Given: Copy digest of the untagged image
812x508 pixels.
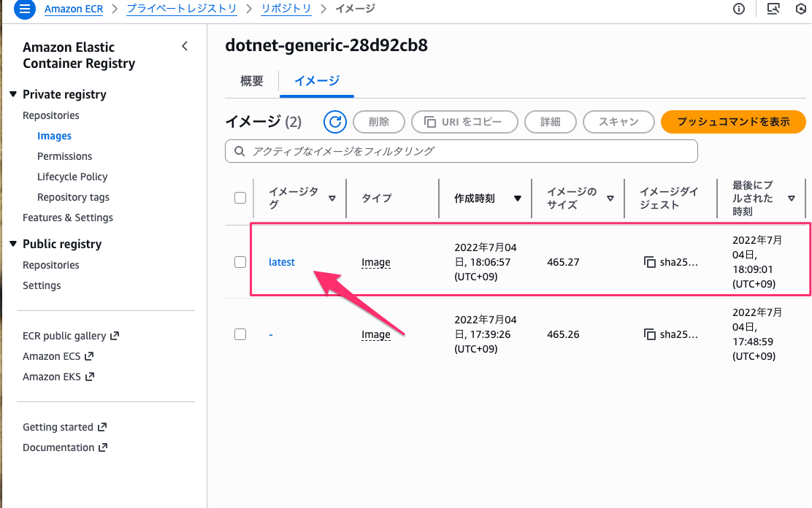Looking at the screenshot, I should [649, 334].
